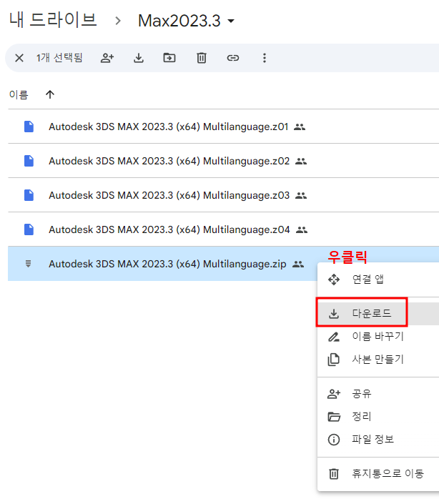Screen dimensions: 439x504
Task: Open 정리 option in the context menu
Action: 378,417
